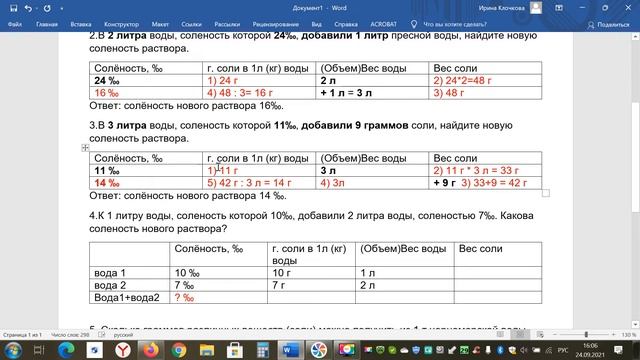The image size is (640, 360).
Task: Click the proofing check icon in status bar
Action: (x=102, y=335)
